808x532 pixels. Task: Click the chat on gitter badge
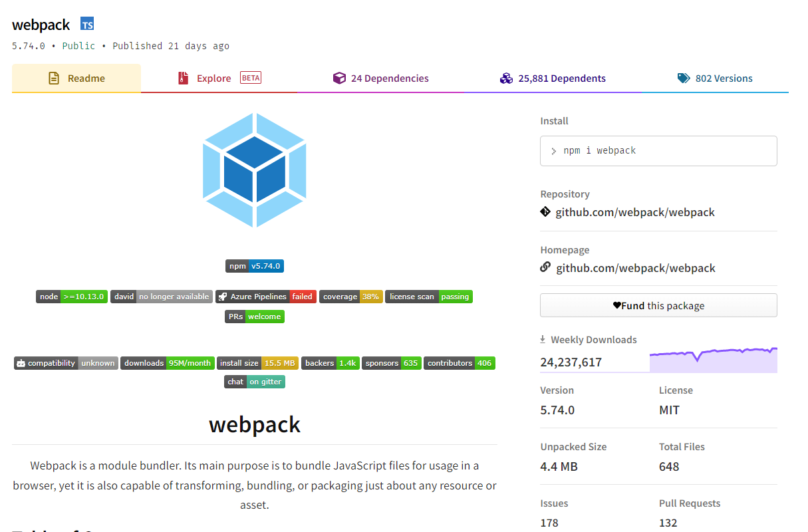(x=255, y=382)
